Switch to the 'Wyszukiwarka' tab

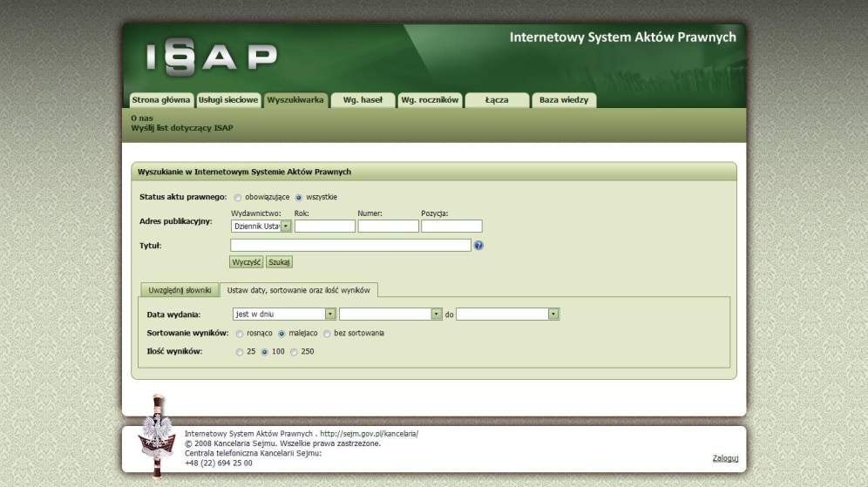click(295, 100)
